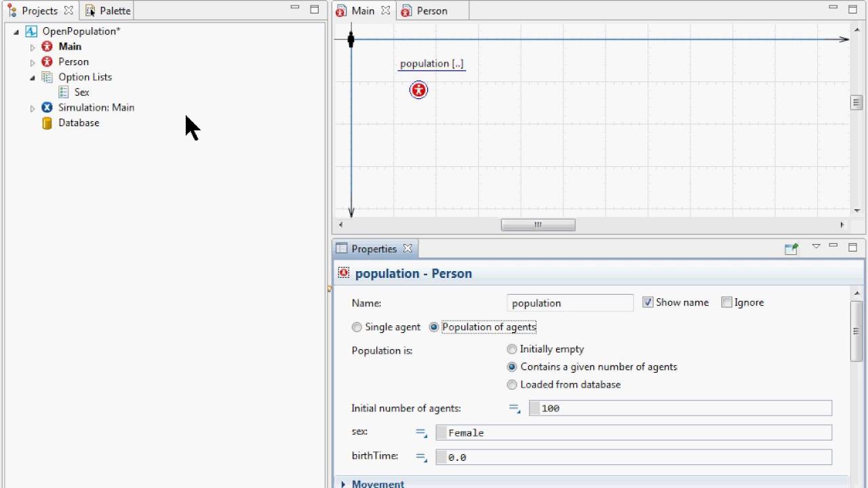Minimize the Projects panel
This screenshot has height=488, width=868.
[x=294, y=8]
